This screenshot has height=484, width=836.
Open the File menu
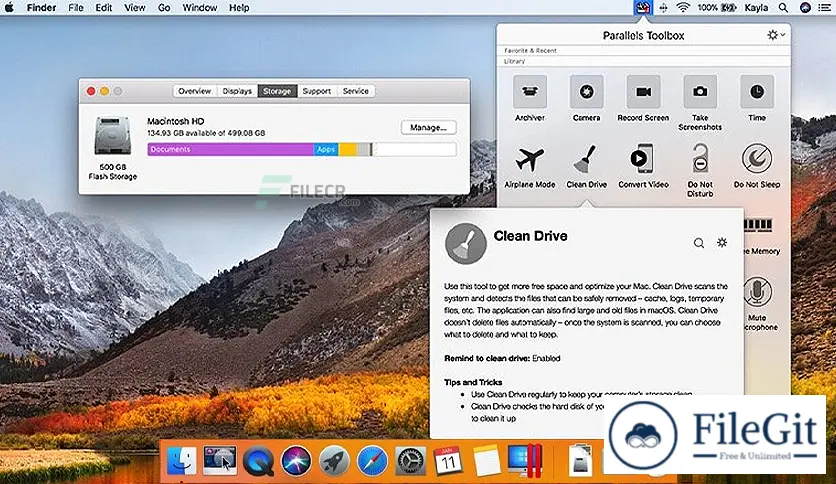click(76, 7)
